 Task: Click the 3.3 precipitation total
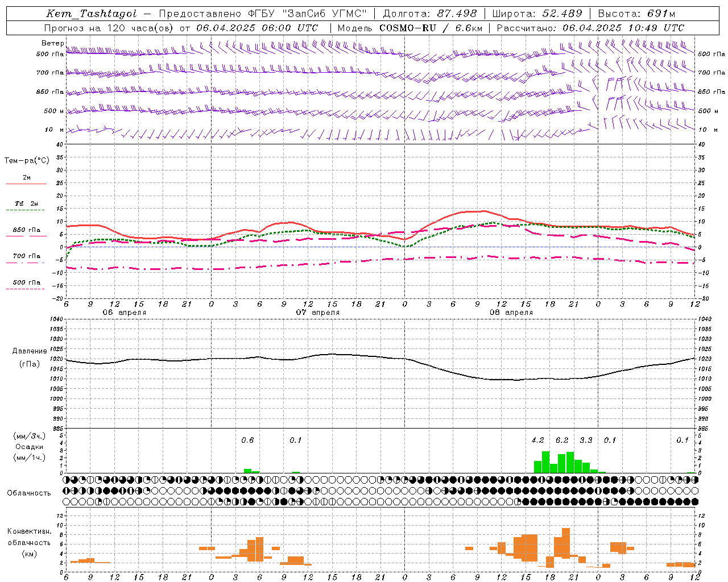pyautogui.click(x=586, y=440)
